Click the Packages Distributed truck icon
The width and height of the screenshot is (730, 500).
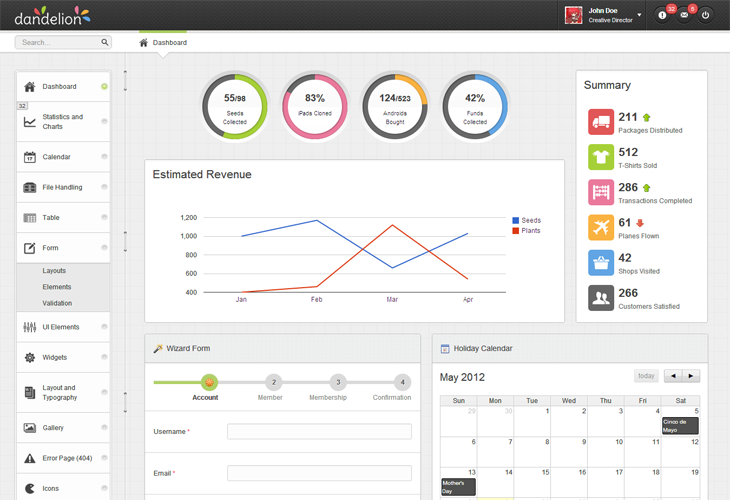(601, 123)
